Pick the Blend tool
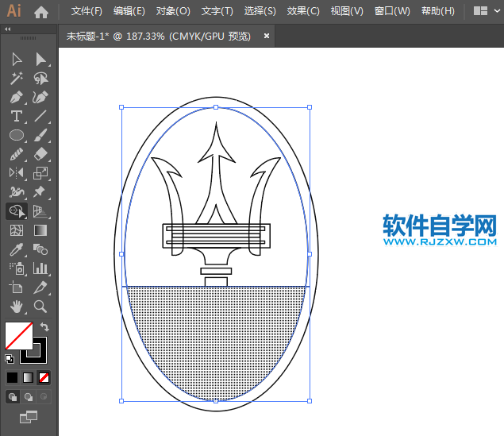The width and height of the screenshot is (504, 436). pyautogui.click(x=40, y=249)
